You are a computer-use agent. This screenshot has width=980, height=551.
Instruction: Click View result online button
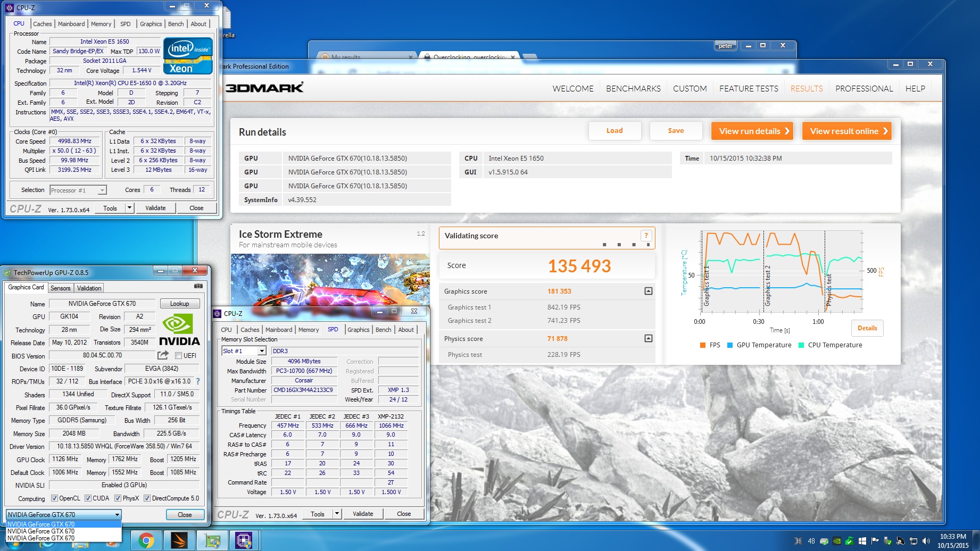coord(847,131)
